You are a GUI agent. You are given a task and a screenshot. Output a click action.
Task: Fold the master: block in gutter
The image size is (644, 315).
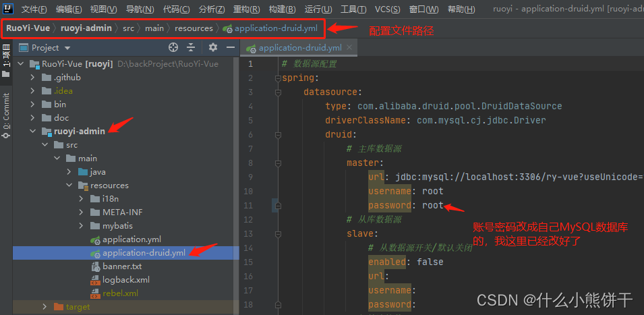pyautogui.click(x=278, y=163)
